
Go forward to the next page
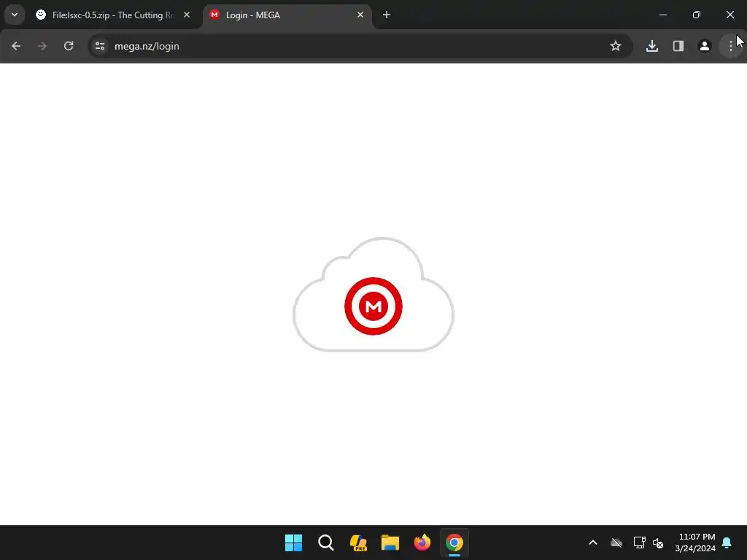click(42, 46)
